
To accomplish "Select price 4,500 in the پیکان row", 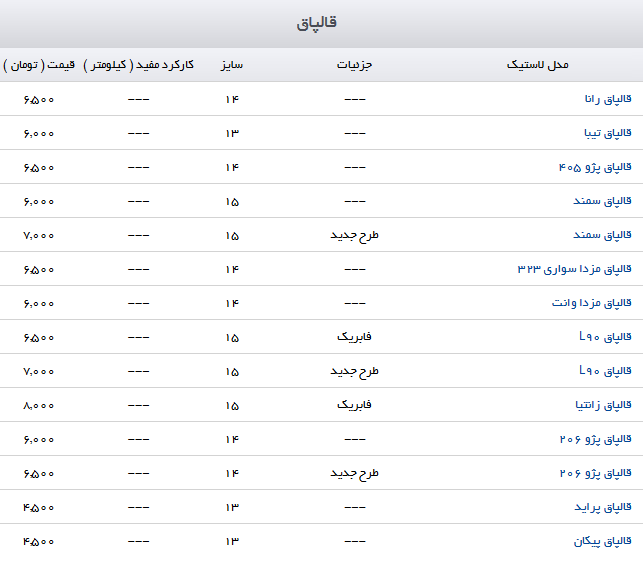I will pos(39,542).
